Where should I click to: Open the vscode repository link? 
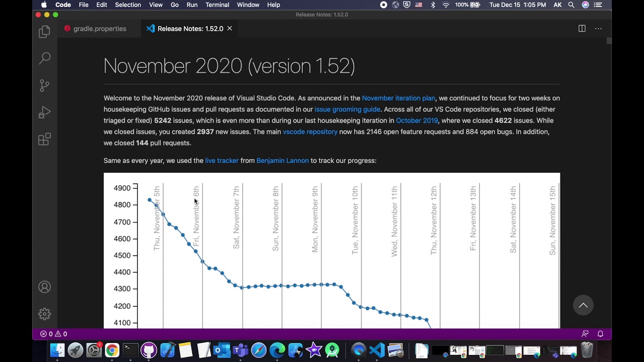click(310, 132)
